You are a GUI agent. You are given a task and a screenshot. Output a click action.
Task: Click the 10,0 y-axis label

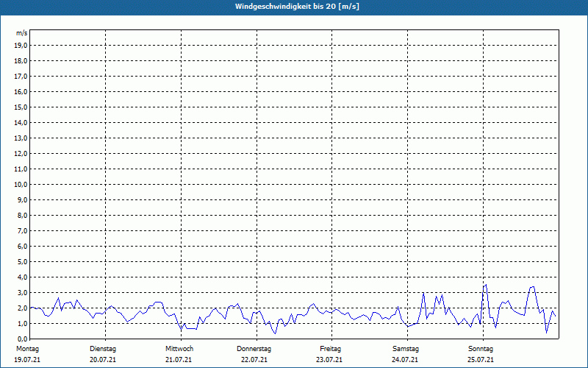pyautogui.click(x=22, y=185)
